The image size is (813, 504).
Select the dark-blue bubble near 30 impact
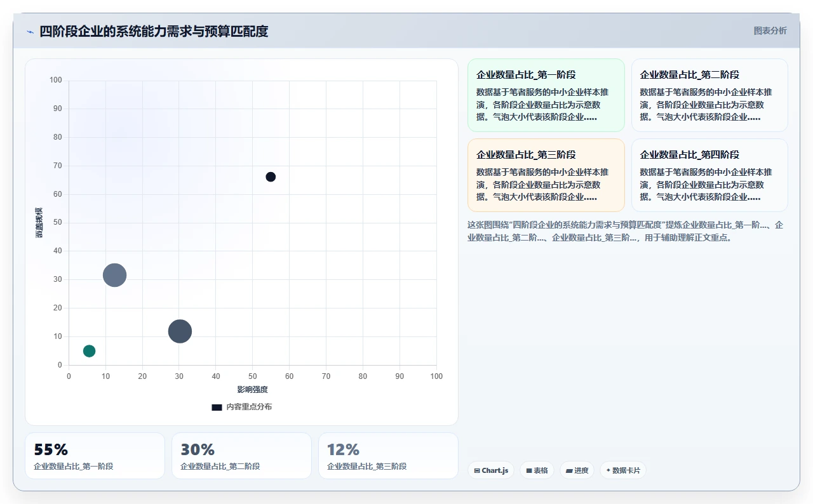[x=180, y=331]
